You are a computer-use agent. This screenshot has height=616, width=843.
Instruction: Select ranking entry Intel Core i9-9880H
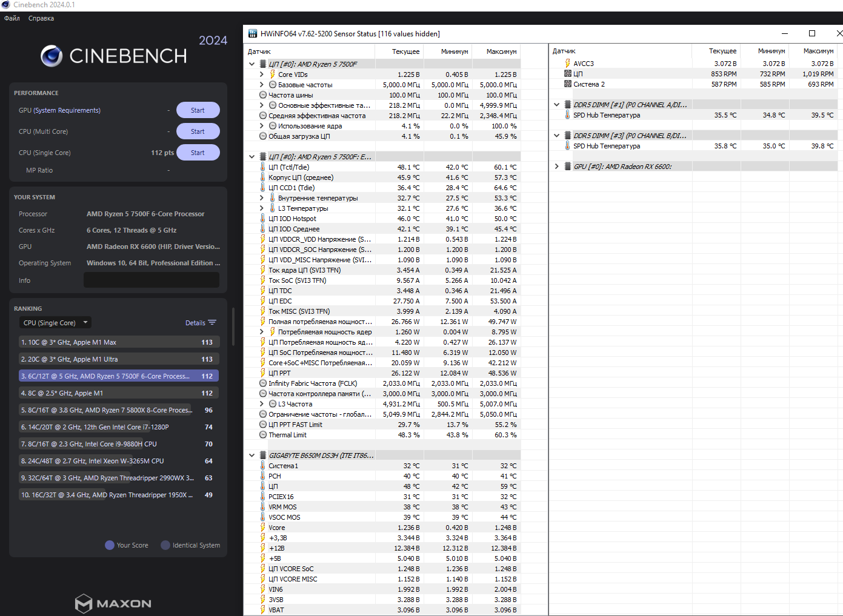119,444
